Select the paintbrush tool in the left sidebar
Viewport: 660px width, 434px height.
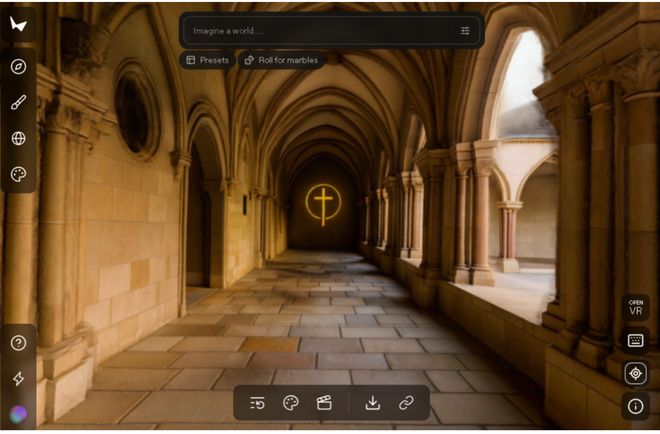tap(18, 102)
